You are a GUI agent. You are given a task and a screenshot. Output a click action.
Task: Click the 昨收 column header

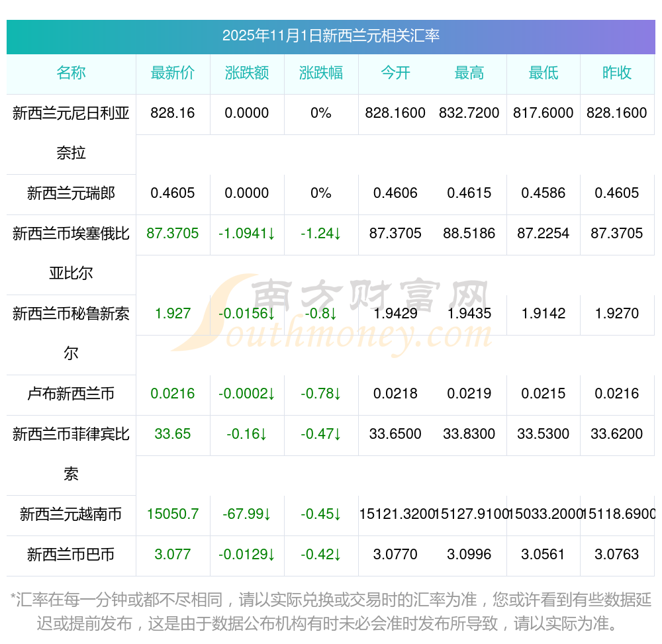(x=617, y=73)
